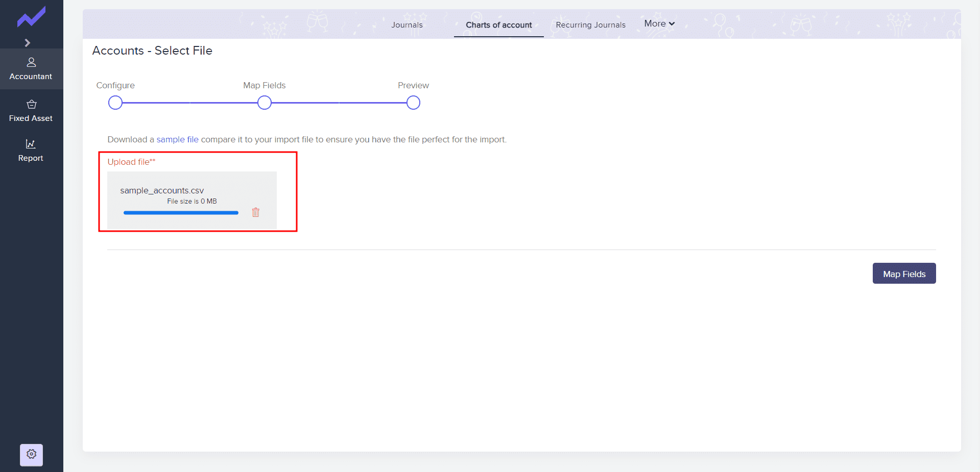980x472 pixels.
Task: Open the Fixed Asset section
Action: pos(31,111)
